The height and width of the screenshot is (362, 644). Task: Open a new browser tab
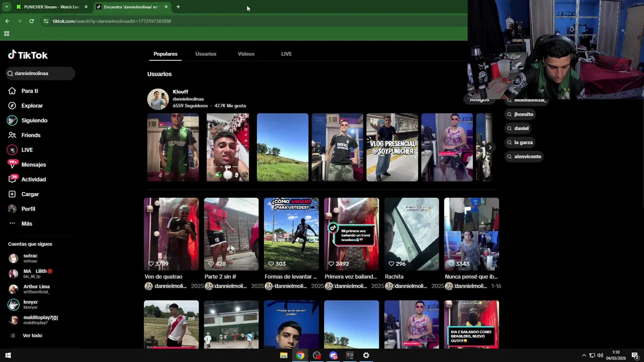(x=178, y=7)
